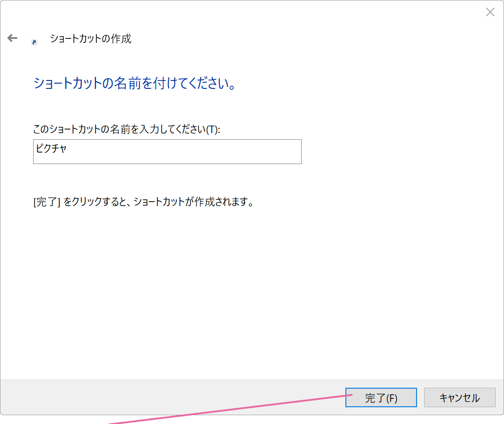Click the キャンセル button
The image size is (504, 424).
click(459, 397)
